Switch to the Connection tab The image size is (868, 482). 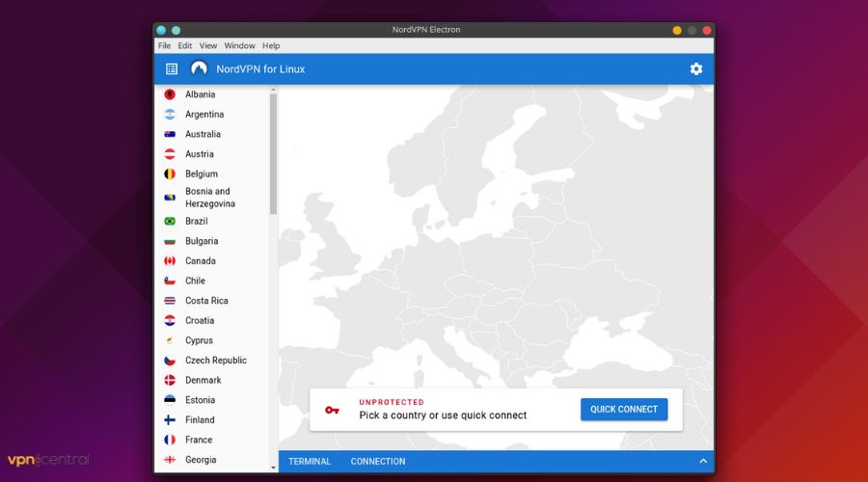pyautogui.click(x=378, y=462)
